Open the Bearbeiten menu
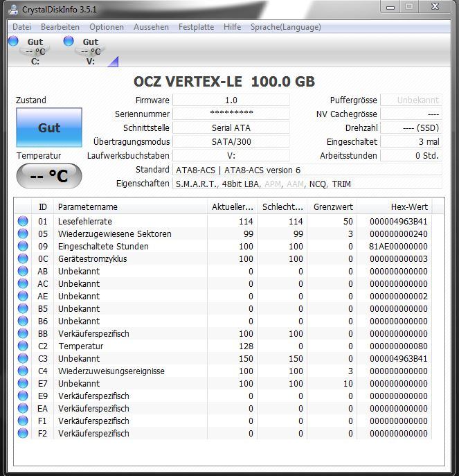This screenshot has height=476, width=459. [60, 27]
